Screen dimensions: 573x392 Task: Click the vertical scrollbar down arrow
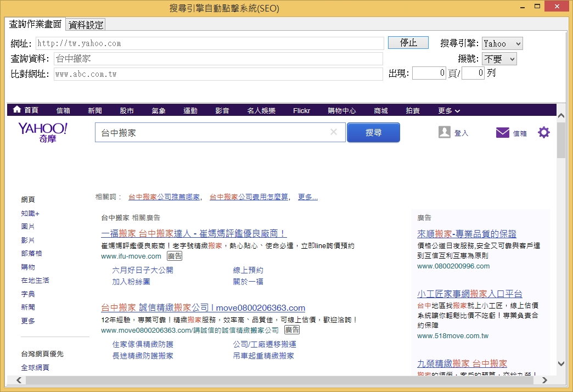[561, 363]
